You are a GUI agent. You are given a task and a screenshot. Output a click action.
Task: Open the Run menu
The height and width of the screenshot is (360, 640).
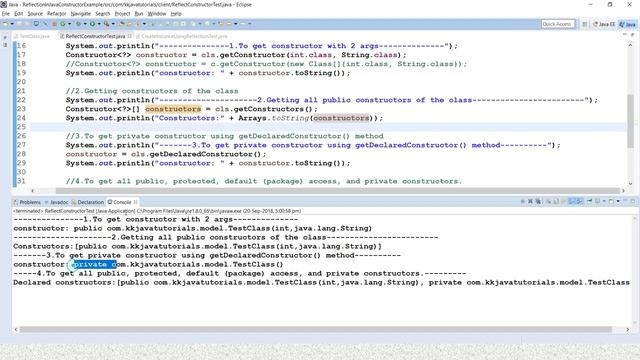139,13
